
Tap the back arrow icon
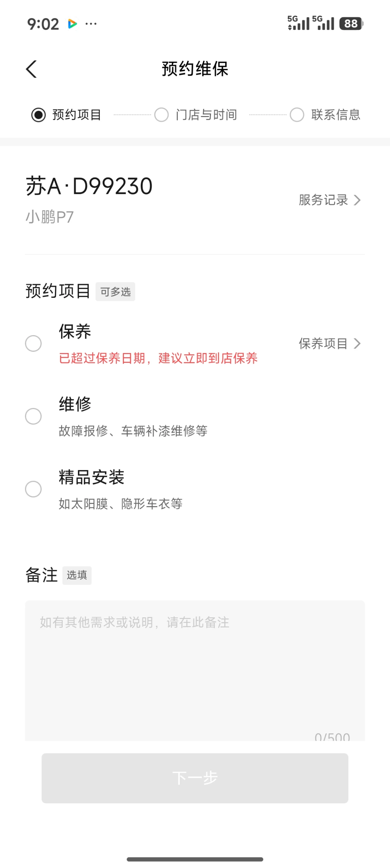(32, 69)
